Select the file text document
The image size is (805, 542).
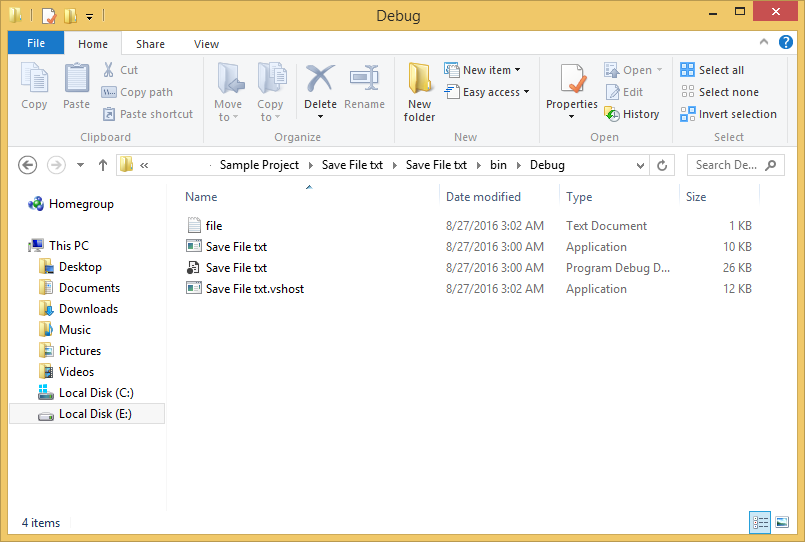pos(469,226)
